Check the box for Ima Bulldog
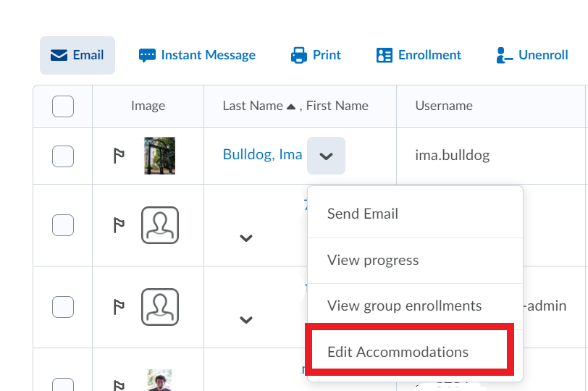This screenshot has width=588, height=391. click(x=63, y=156)
